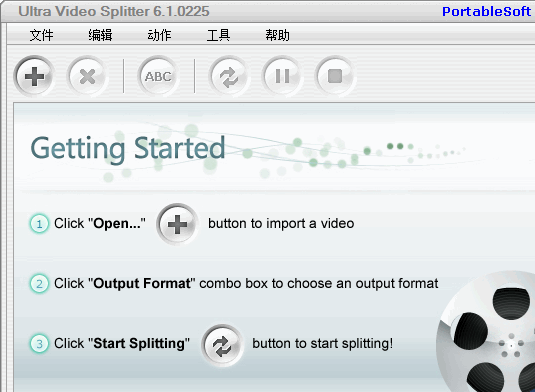Open the 编辑 menu
Image resolution: width=535 pixels, height=392 pixels.
click(100, 35)
